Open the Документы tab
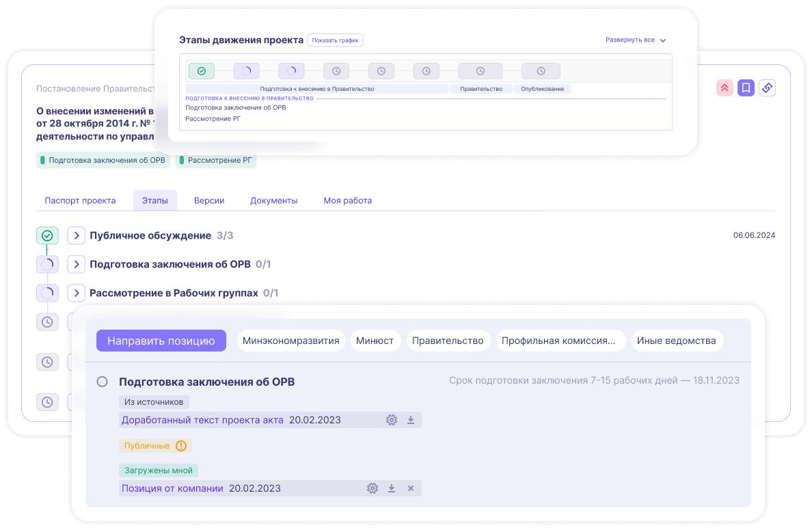This screenshot has width=812, height=530. click(x=273, y=200)
